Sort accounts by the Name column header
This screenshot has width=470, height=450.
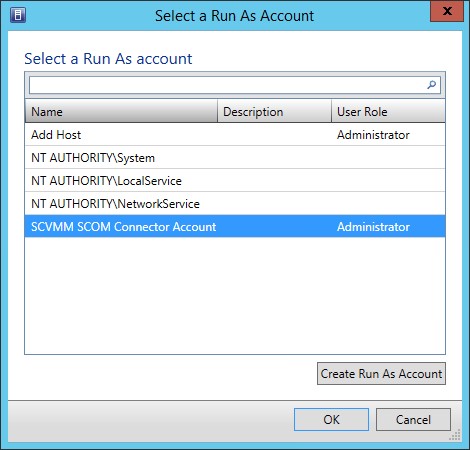coord(121,111)
